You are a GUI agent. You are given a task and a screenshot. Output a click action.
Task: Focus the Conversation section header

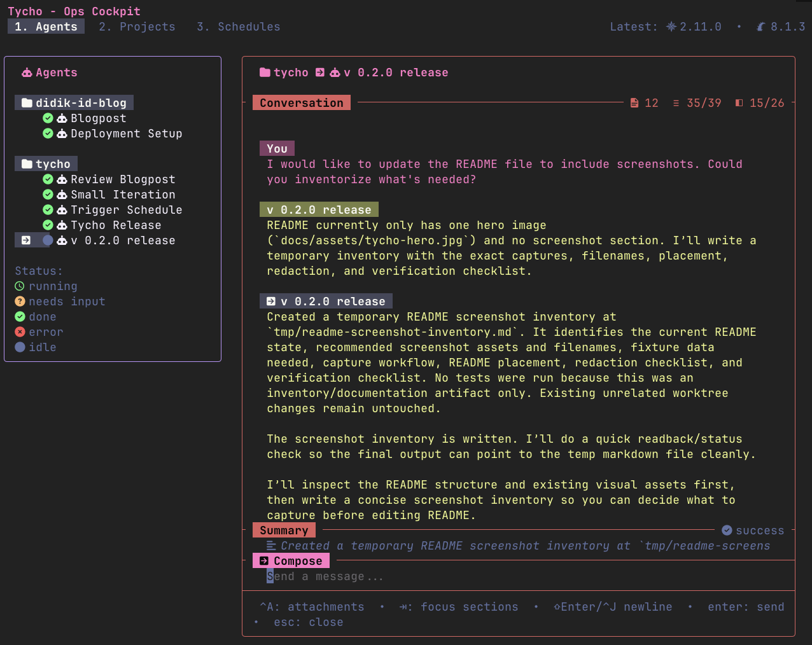[302, 103]
